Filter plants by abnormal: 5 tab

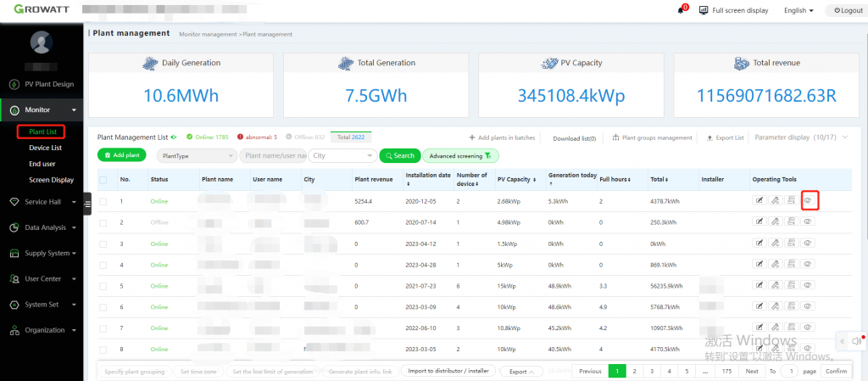258,137
